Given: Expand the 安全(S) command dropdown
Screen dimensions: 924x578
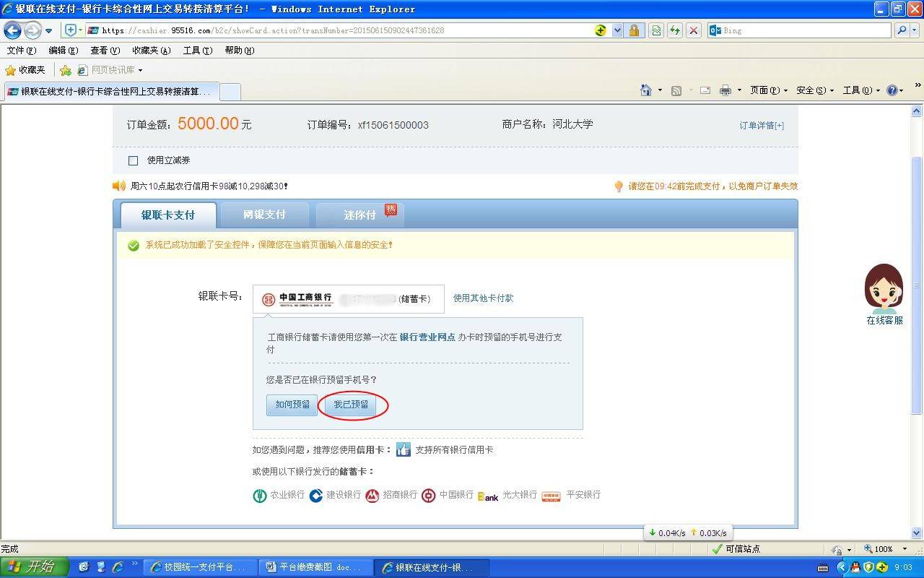Looking at the screenshot, I should [815, 90].
